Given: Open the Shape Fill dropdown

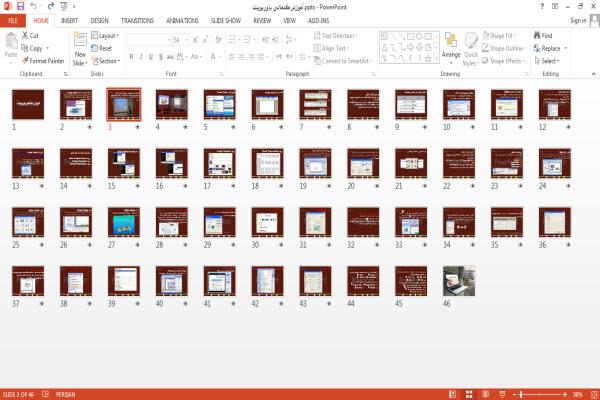Looking at the screenshot, I should (x=499, y=36).
